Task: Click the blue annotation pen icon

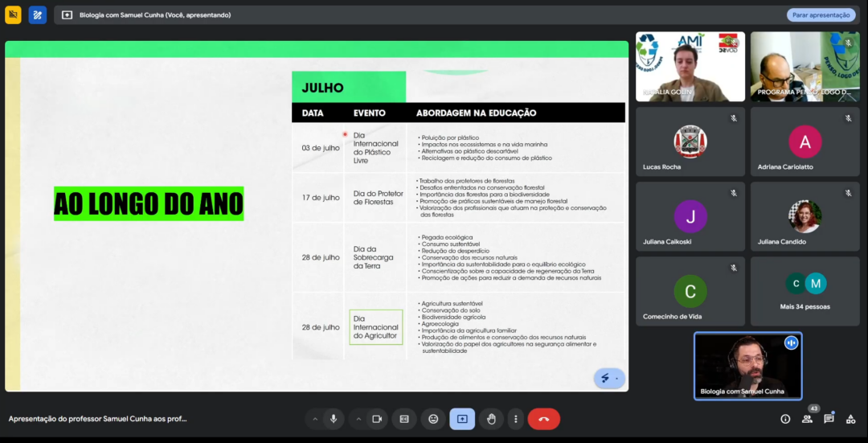Action: coord(38,14)
